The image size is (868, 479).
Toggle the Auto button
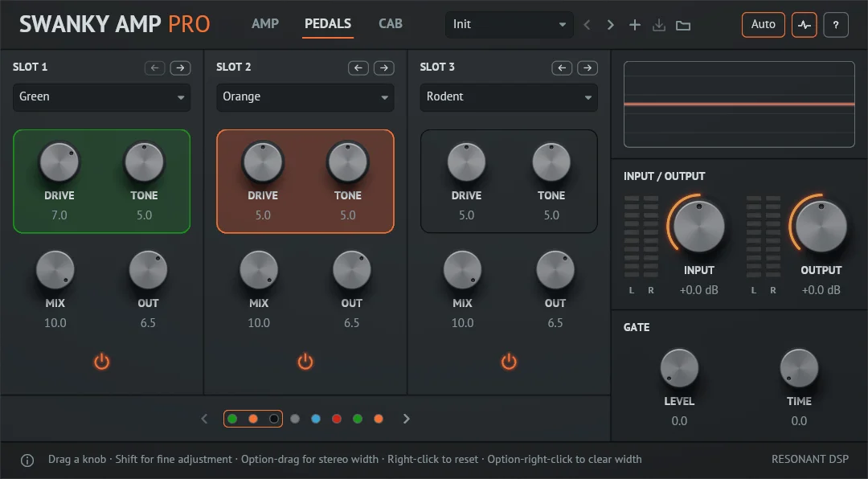(764, 24)
